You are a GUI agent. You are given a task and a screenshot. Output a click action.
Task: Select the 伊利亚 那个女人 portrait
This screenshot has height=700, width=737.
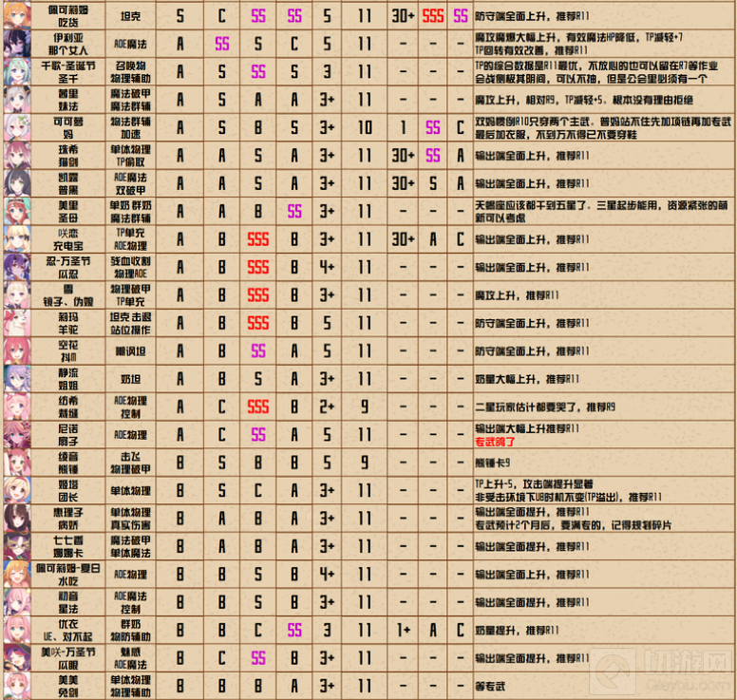[x=17, y=45]
